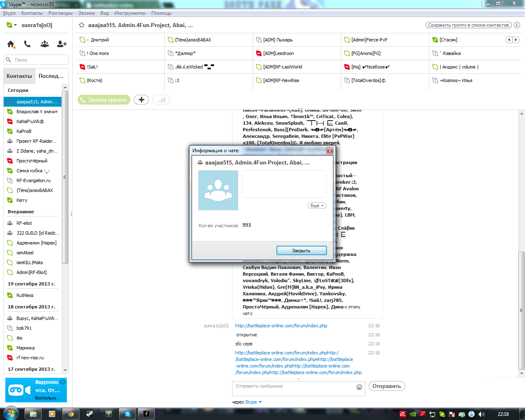
Task: Close the video chat ad banner
Action: [x=63, y=382]
